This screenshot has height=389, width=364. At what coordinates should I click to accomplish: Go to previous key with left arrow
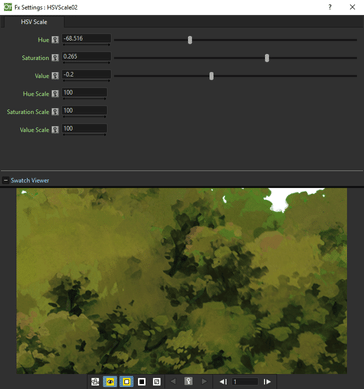[x=173, y=382]
